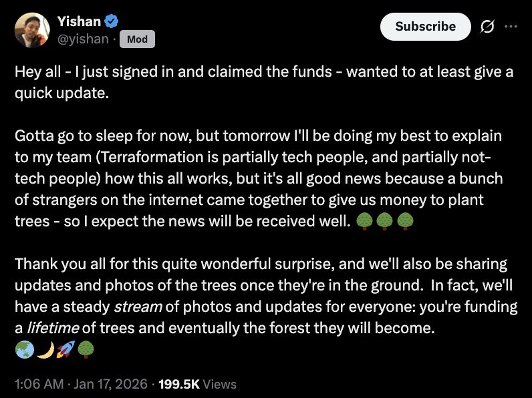Click the Earth globe emoji
Screen dimensions: 532x398
pos(24,349)
